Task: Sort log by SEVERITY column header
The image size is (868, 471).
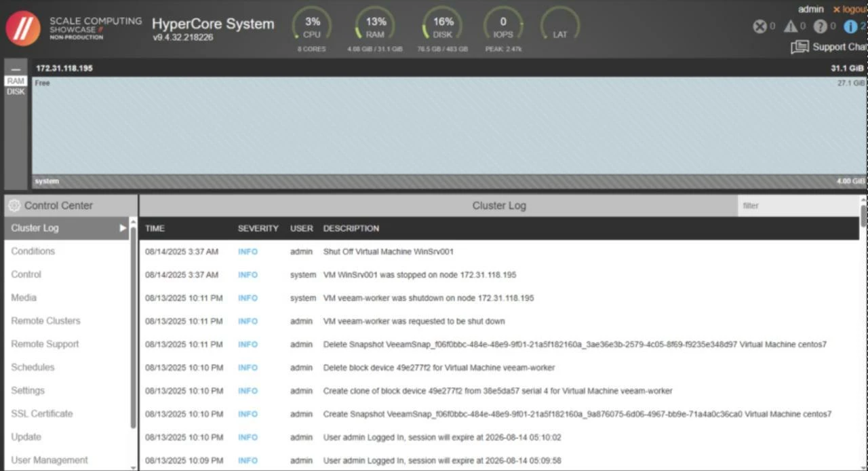Action: click(x=258, y=228)
